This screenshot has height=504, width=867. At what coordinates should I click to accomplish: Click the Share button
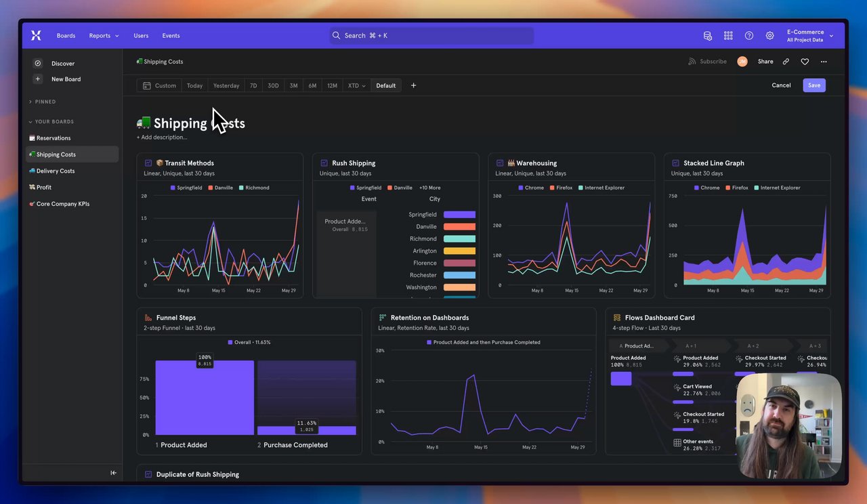765,61
